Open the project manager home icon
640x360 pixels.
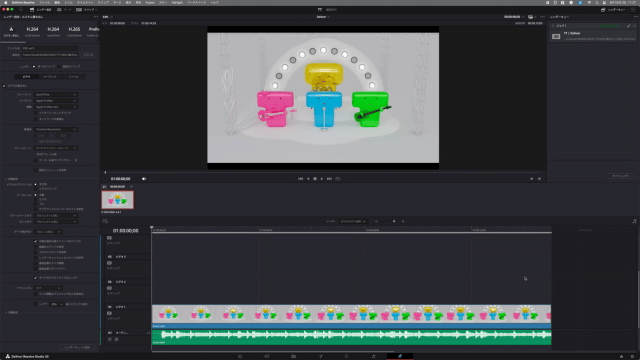621,356
